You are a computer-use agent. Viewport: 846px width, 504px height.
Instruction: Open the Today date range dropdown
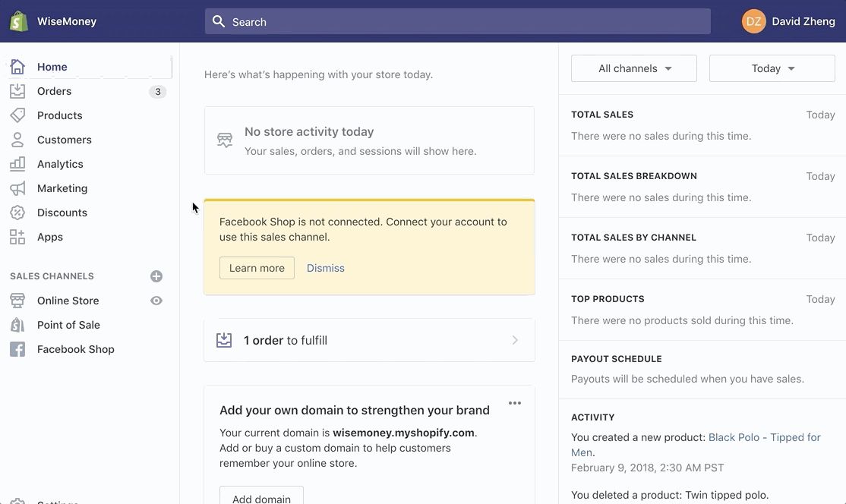pos(772,68)
